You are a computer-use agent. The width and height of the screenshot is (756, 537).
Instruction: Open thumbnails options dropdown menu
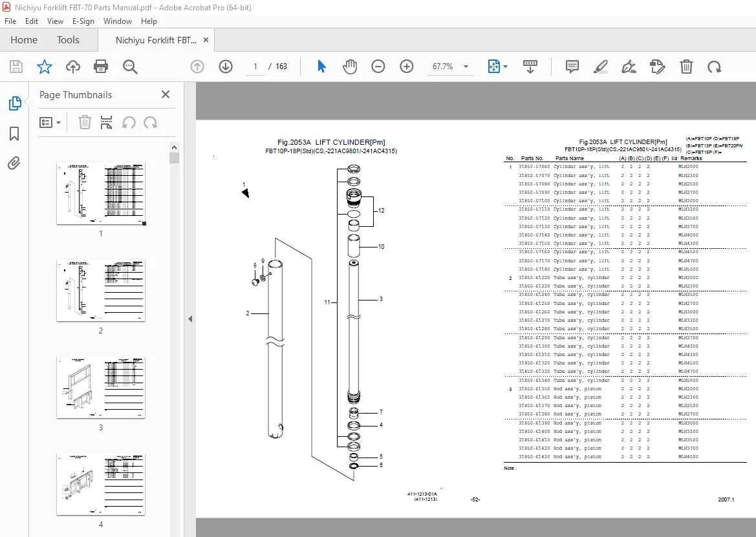[50, 122]
